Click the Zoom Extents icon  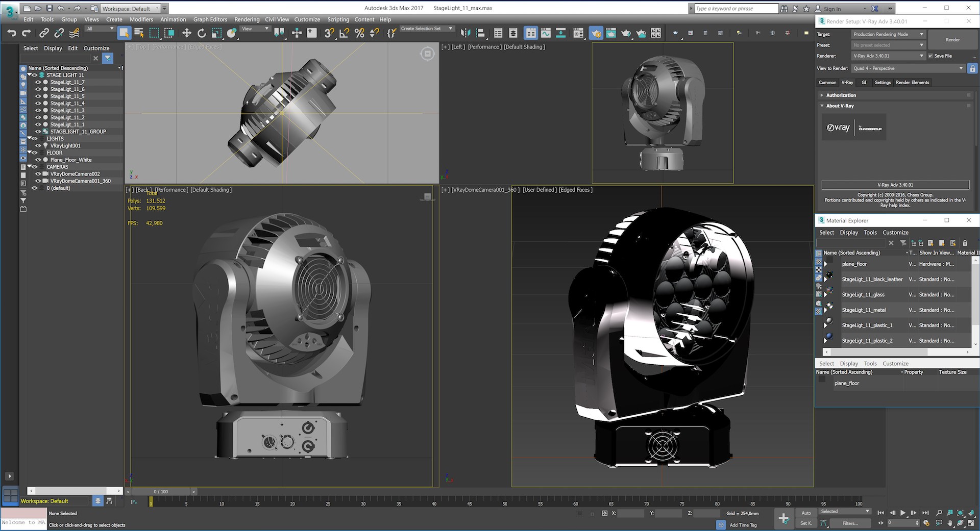(961, 513)
